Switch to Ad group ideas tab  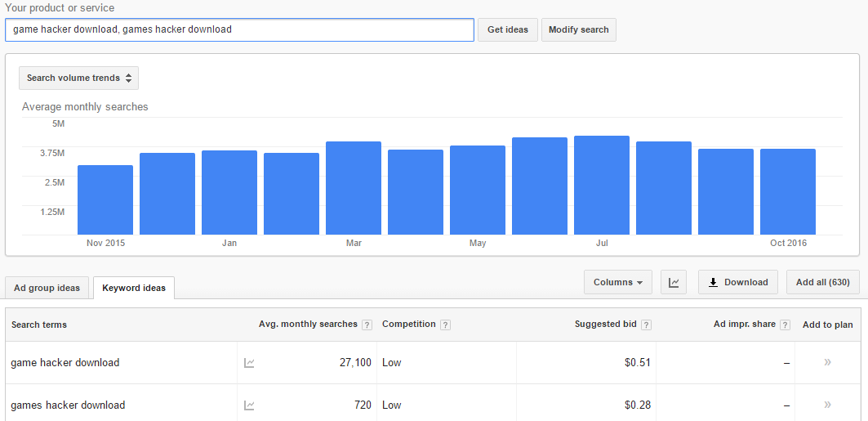47,288
